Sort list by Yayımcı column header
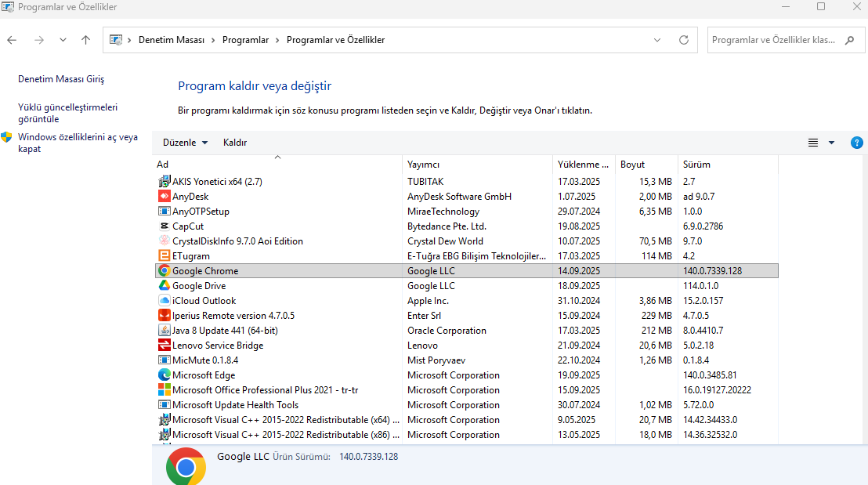Screen dimensions: 868x485 tap(423, 165)
